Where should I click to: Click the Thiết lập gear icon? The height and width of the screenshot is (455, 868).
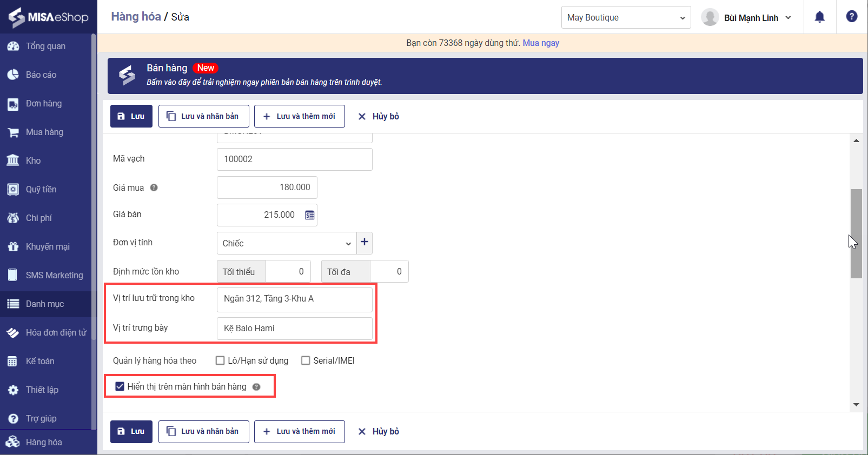(x=13, y=390)
